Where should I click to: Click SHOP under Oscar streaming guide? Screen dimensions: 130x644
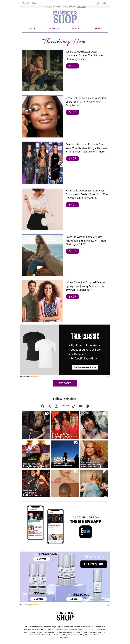pos(72,66)
